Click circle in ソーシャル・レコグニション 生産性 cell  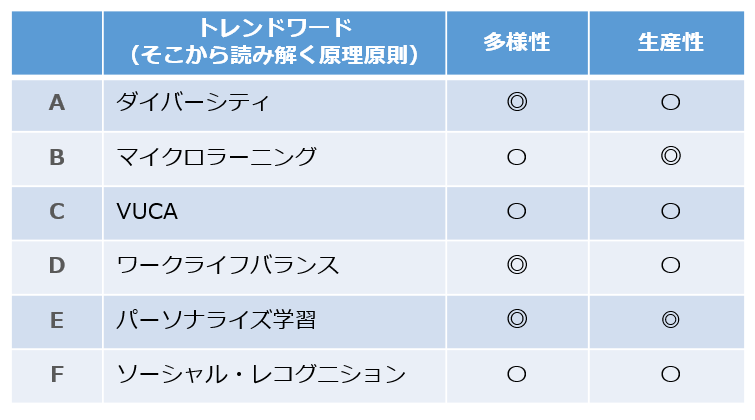[x=670, y=374]
